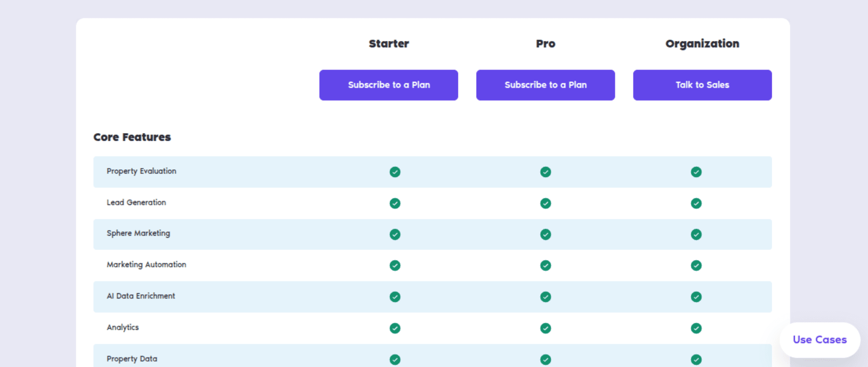Click the Property Evaluation row label

click(x=141, y=171)
